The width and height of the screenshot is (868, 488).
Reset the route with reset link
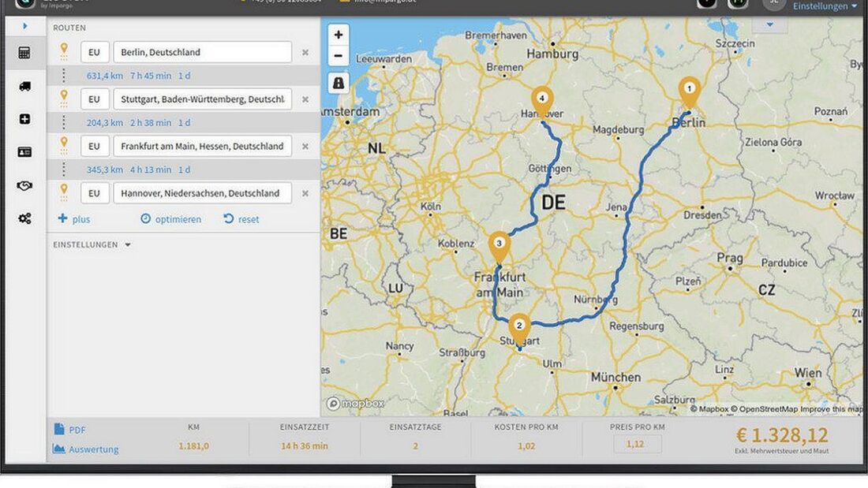241,219
